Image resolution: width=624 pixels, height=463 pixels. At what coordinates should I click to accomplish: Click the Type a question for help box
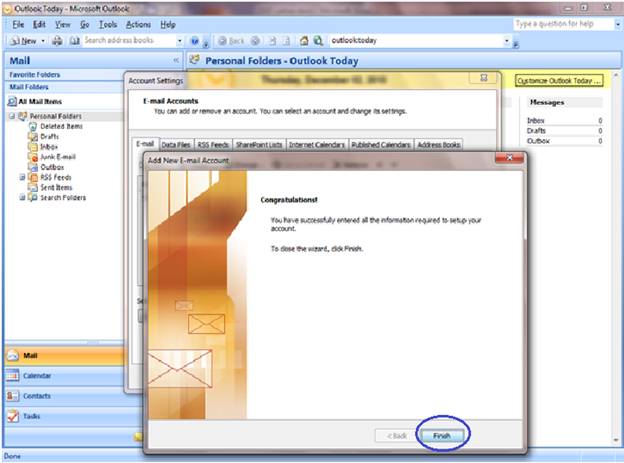(563, 24)
